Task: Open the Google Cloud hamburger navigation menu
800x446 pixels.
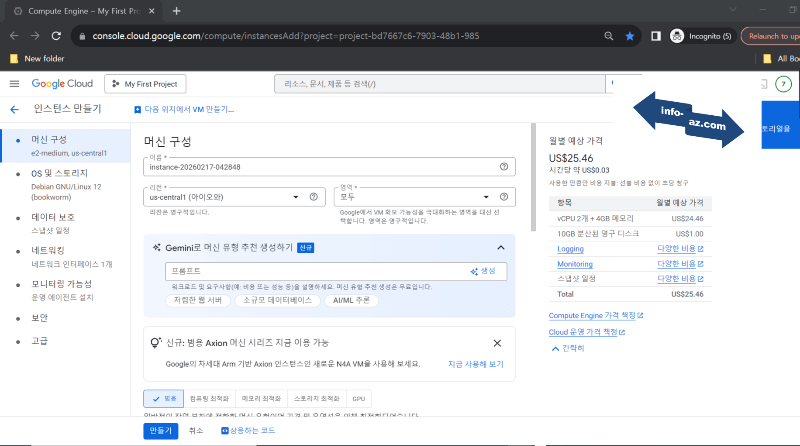Action: [x=14, y=84]
